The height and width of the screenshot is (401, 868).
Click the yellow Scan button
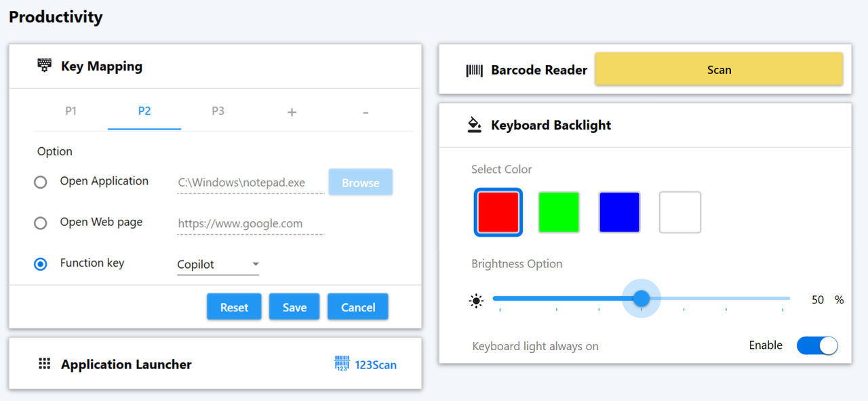[x=719, y=69]
